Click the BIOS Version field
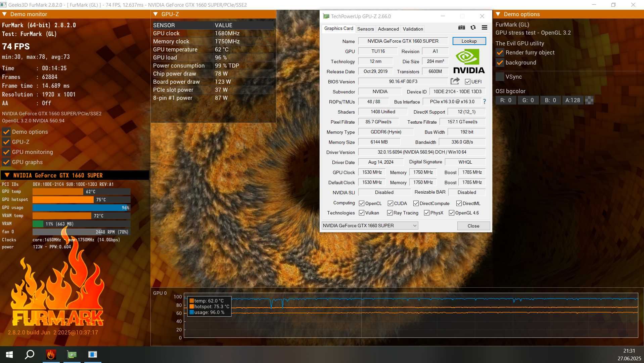This screenshot has width=644, height=363. coord(403,82)
